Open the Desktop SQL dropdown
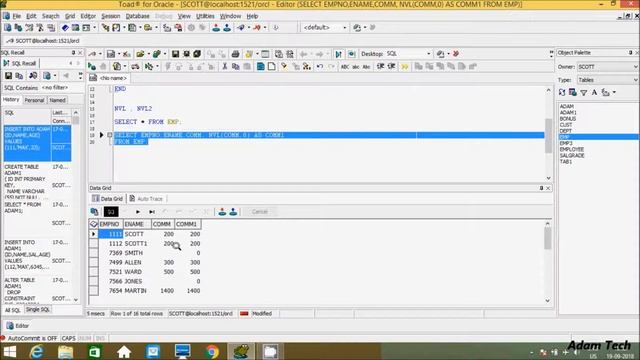The width and height of the screenshot is (640, 360). coord(429,54)
